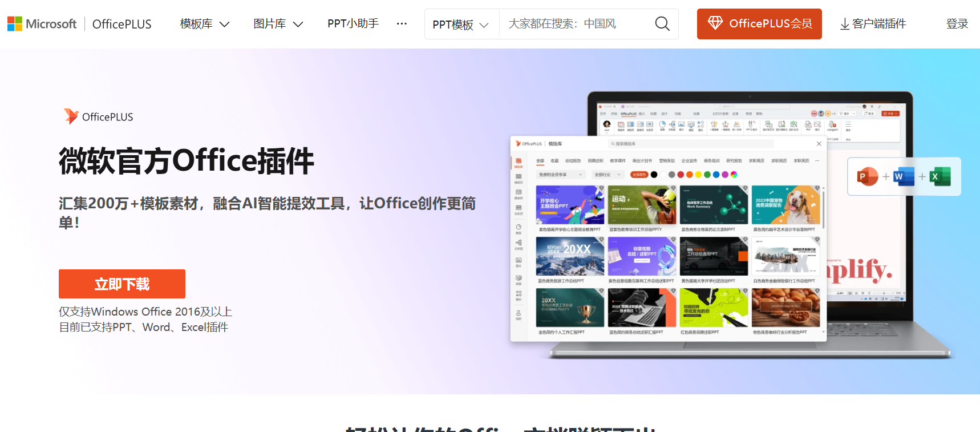Image resolution: width=980 pixels, height=432 pixels.
Task: Open the 2022中国宠物消费洞察报告 dog thumbnail
Action: pos(785,205)
